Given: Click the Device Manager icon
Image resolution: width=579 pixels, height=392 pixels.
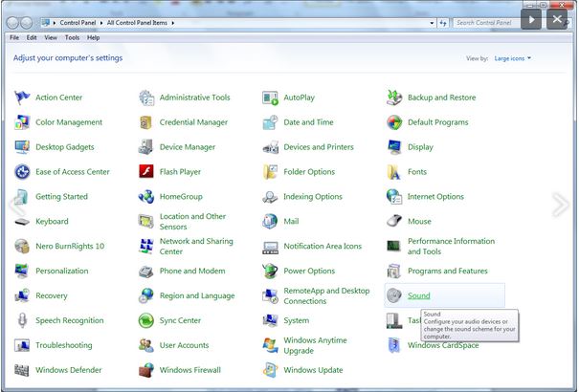Looking at the screenshot, I should pos(146,147).
